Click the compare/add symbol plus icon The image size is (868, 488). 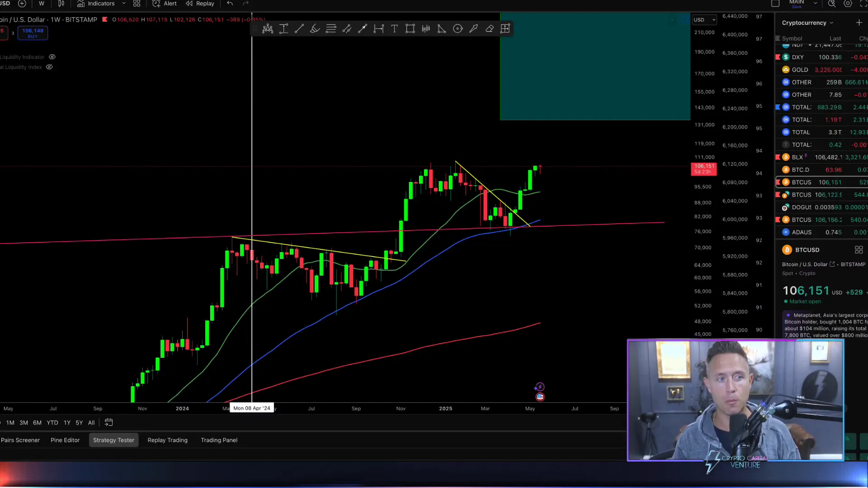pos(22,4)
